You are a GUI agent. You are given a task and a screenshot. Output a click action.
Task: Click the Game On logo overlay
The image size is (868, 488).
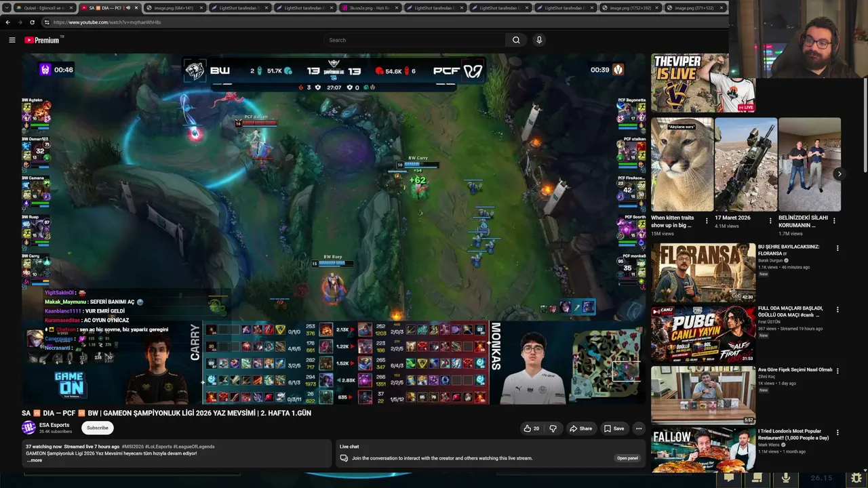coord(69,386)
